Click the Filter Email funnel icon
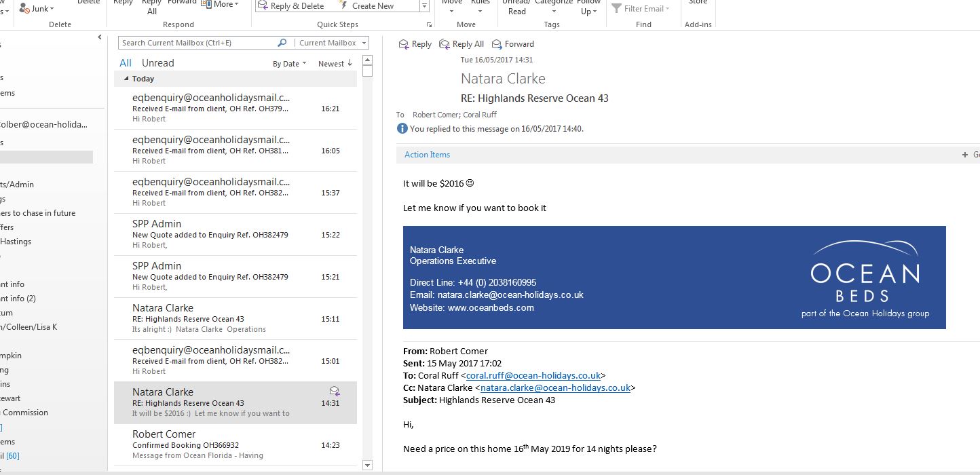 (x=616, y=9)
